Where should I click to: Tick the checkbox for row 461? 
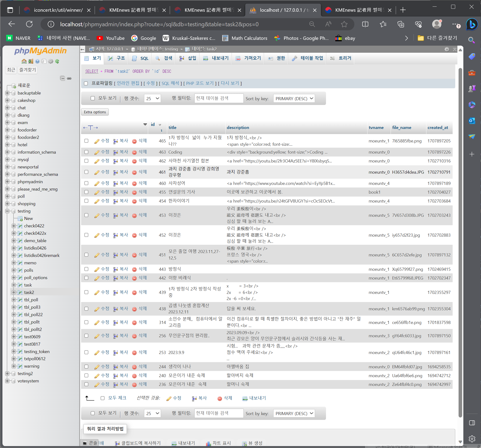(x=86, y=172)
